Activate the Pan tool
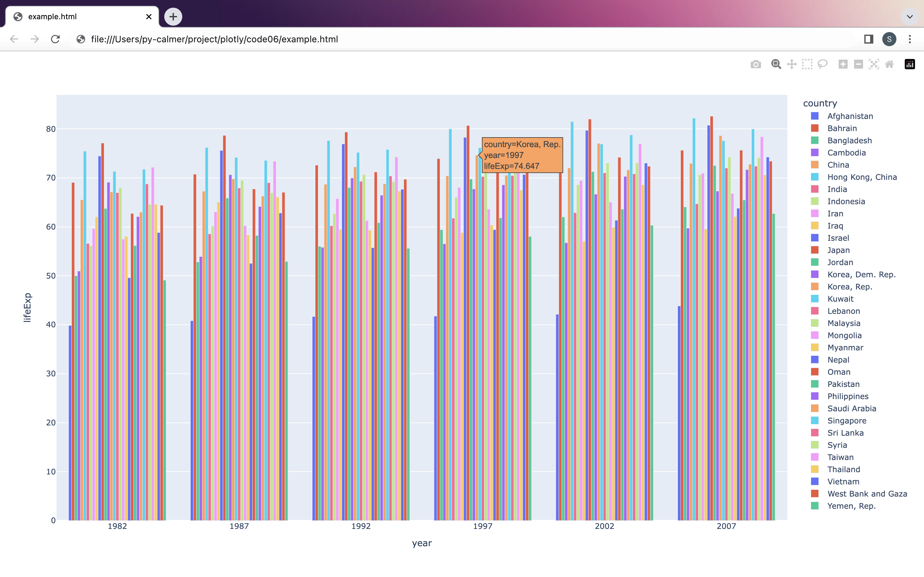This screenshot has height=577, width=924. (791, 64)
